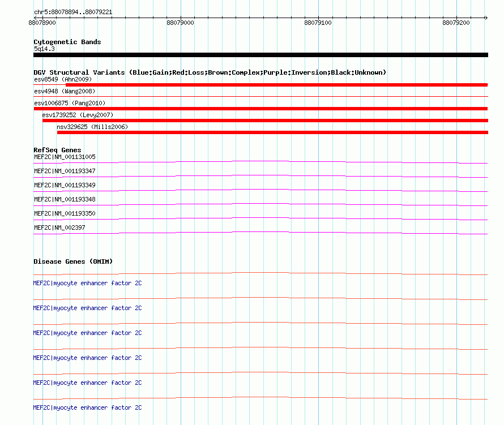504x425 pixels.
Task: Click the 88078900 ruler coordinate
Action: pos(42,23)
